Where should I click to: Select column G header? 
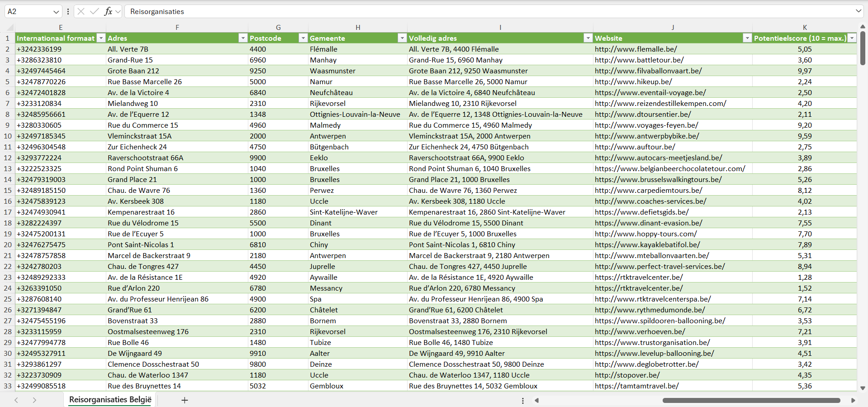coord(278,28)
